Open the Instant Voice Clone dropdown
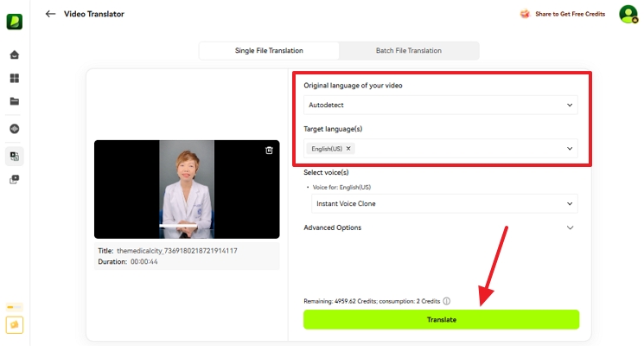Screen dimensions: 644x346 click(444, 203)
